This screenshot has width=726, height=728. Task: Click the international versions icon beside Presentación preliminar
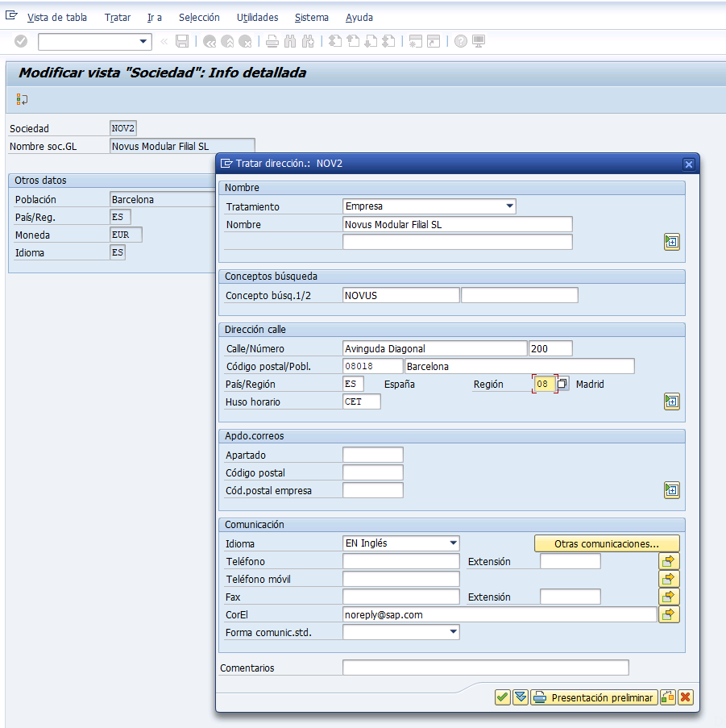coord(667,697)
